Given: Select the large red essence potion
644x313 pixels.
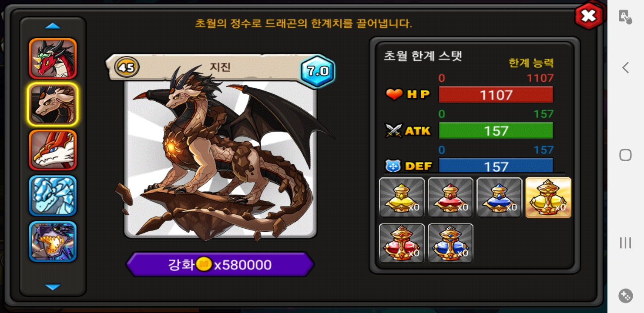Looking at the screenshot, I should coord(402,243).
